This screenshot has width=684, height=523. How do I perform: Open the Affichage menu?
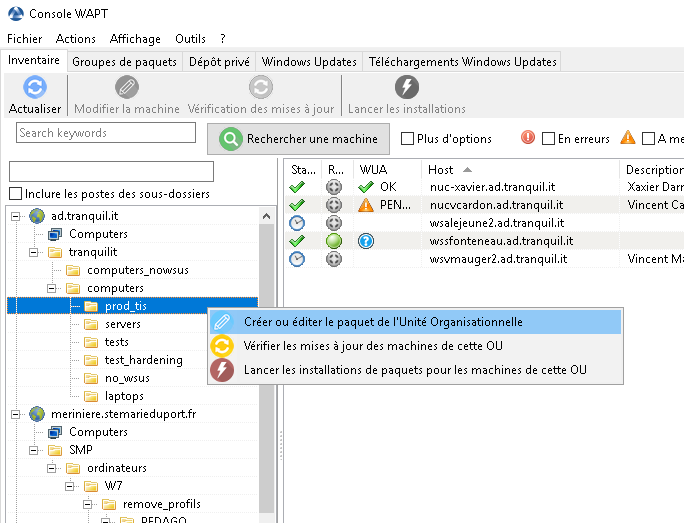(x=135, y=39)
